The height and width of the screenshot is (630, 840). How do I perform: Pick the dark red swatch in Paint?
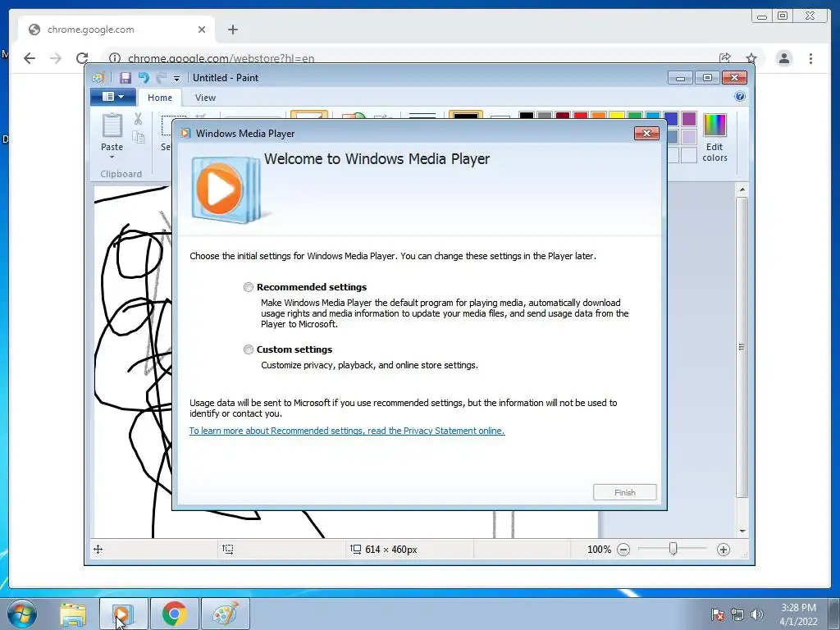click(563, 116)
